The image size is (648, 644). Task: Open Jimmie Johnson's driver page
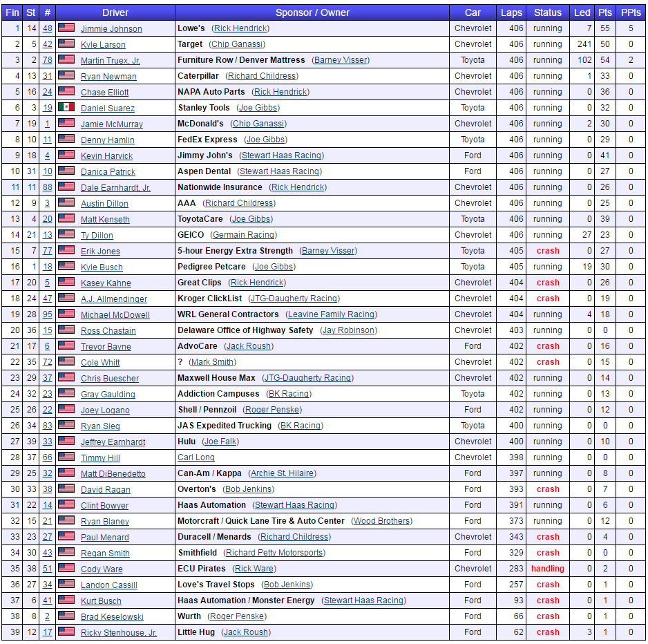pyautogui.click(x=111, y=28)
